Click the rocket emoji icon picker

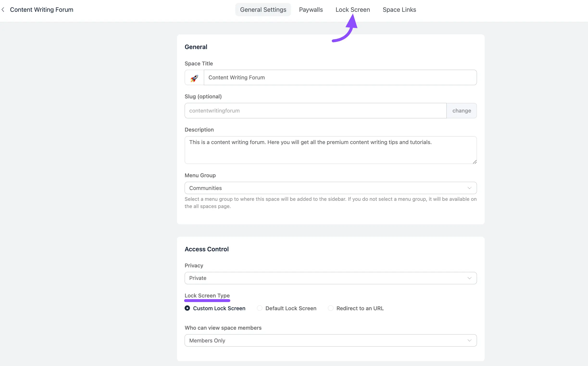click(194, 78)
